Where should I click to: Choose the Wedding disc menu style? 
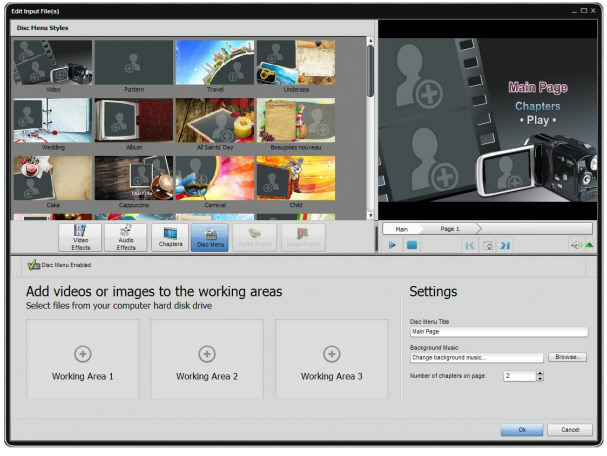click(x=52, y=122)
